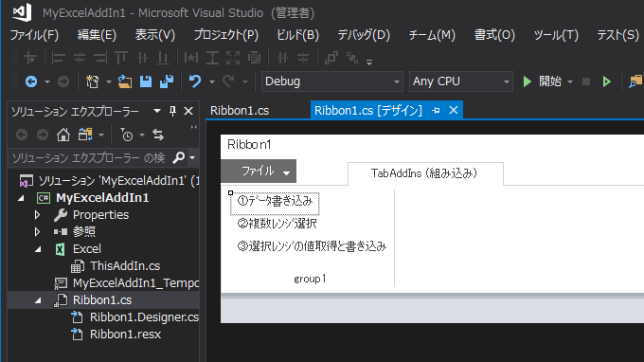Click the Redo icon
Image resolution: width=644 pixels, height=362 pixels.
point(228,81)
